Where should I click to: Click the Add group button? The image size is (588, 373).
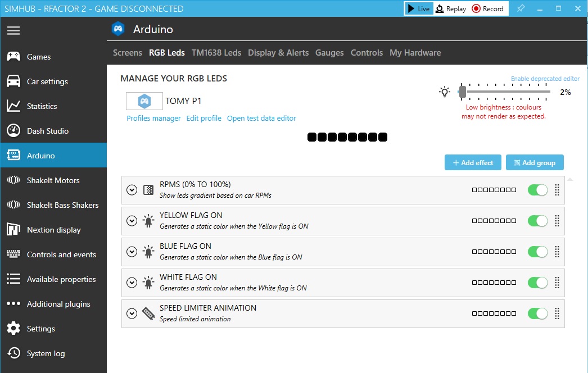point(535,162)
